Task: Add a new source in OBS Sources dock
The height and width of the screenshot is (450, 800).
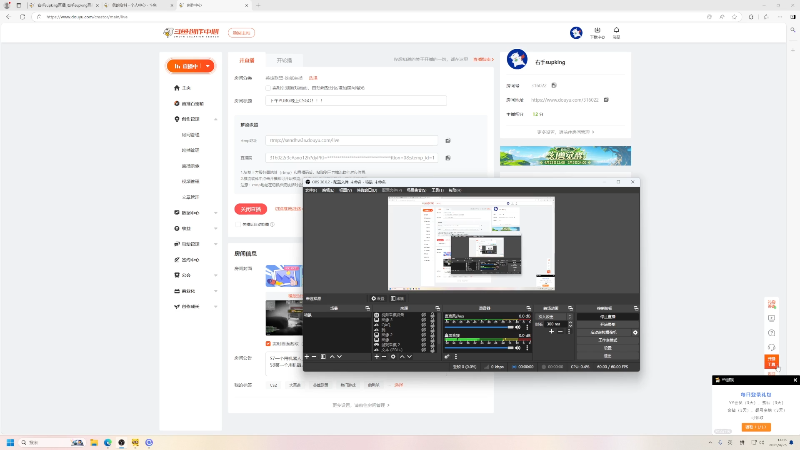Action: (377, 357)
